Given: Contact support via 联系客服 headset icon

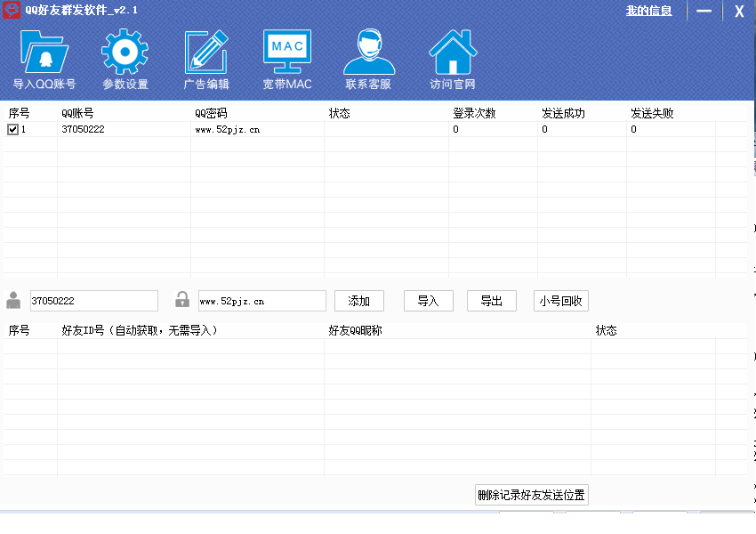Looking at the screenshot, I should tap(368, 53).
